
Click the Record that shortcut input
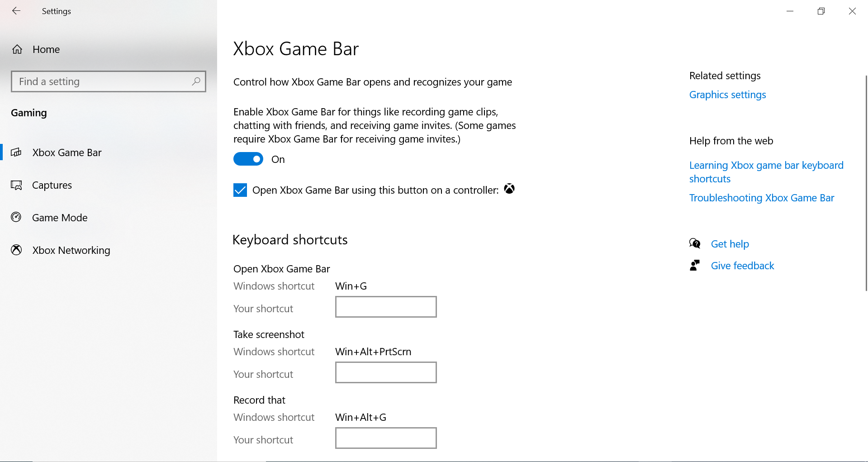tap(385, 438)
